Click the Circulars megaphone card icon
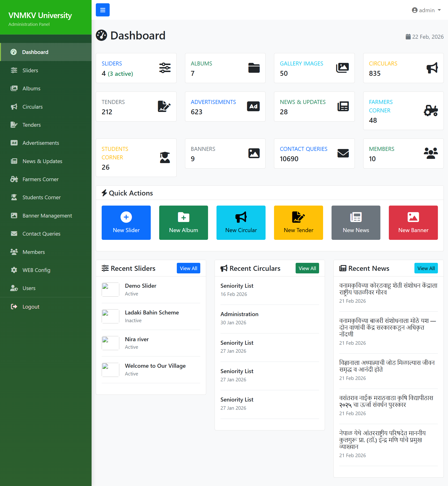448x486 pixels. [432, 68]
